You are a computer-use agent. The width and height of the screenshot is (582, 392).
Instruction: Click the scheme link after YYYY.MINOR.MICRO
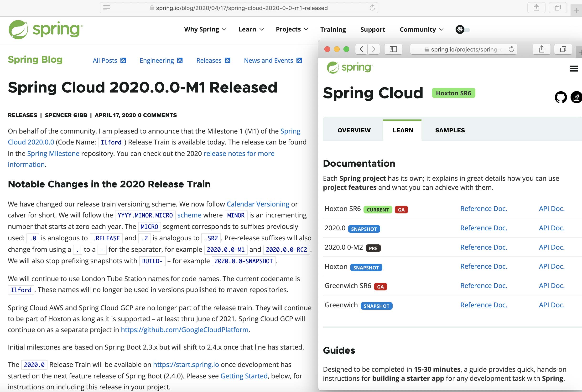tap(189, 215)
